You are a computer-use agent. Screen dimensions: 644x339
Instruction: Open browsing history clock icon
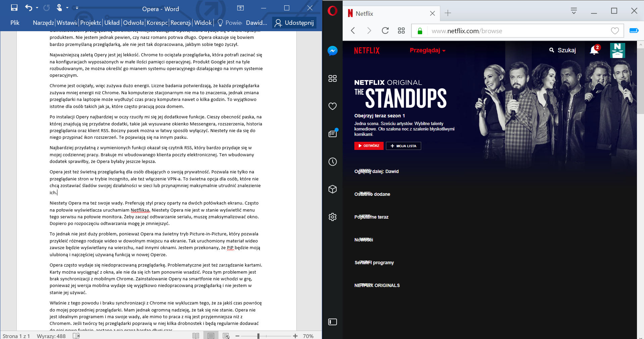point(332,162)
